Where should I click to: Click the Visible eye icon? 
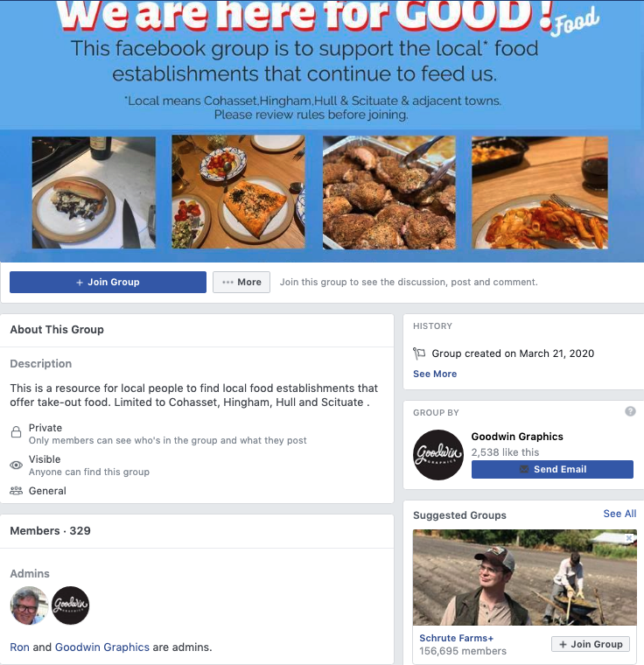point(16,465)
